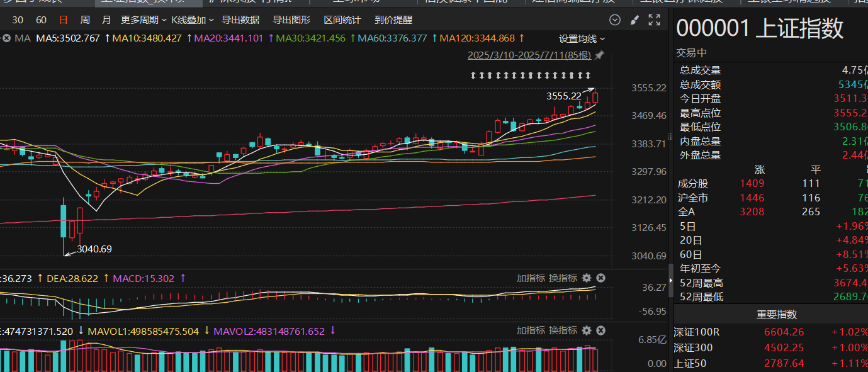
Task: Click 加指标 in the MACD panel
Action: coord(531,278)
